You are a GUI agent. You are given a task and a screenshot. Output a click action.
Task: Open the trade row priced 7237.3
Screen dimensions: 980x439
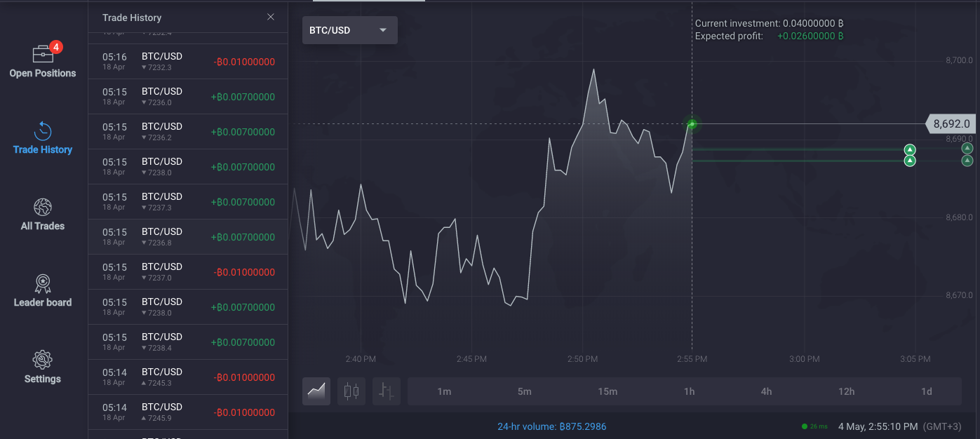(x=188, y=202)
